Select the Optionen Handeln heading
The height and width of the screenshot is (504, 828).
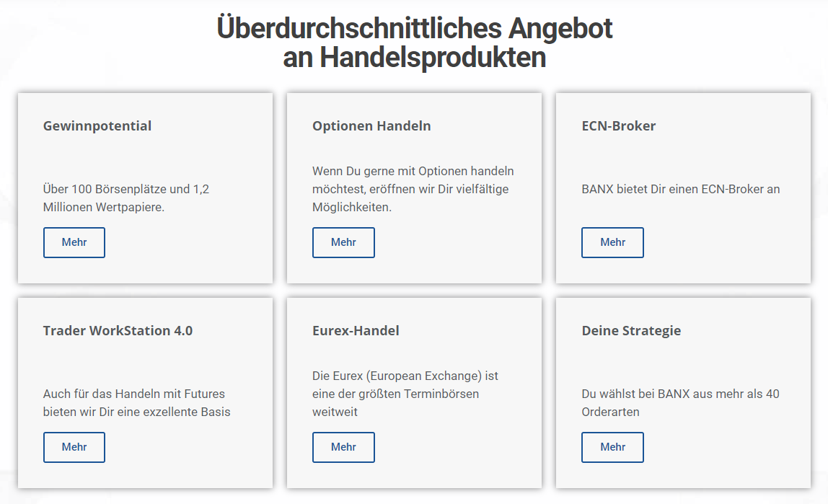pyautogui.click(x=371, y=126)
